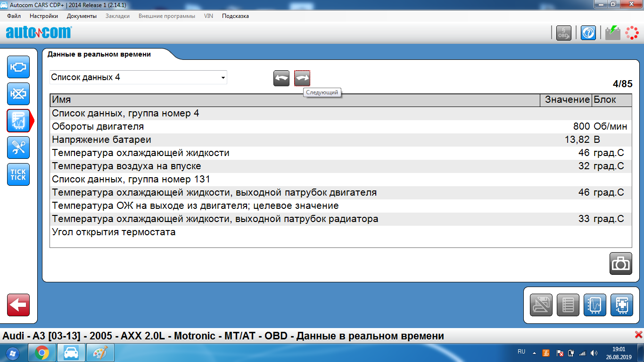Open Chrome from the taskbar
Screen dimensions: 644x362
pyautogui.click(x=42, y=353)
